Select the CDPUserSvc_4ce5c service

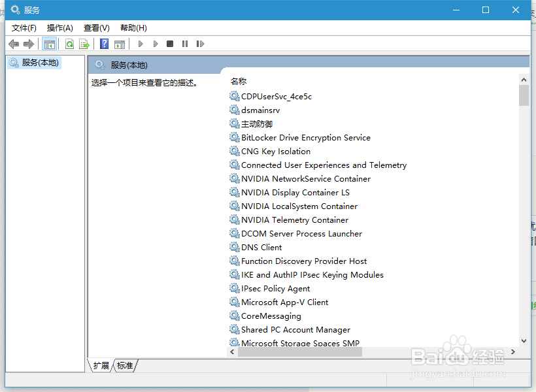[275, 95]
